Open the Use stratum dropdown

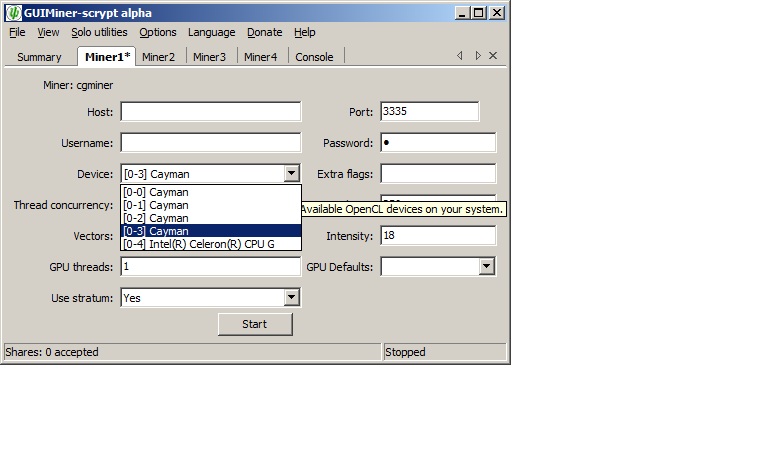click(291, 297)
